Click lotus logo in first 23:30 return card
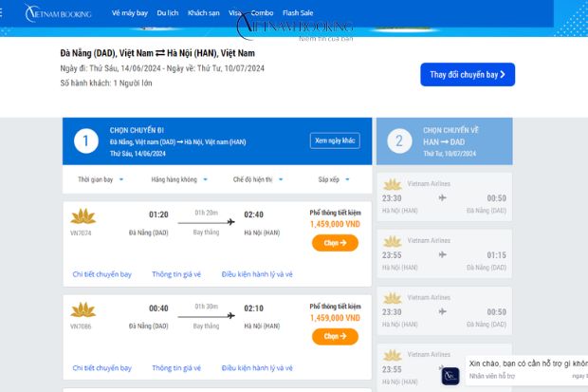The image size is (588, 392). click(393, 184)
